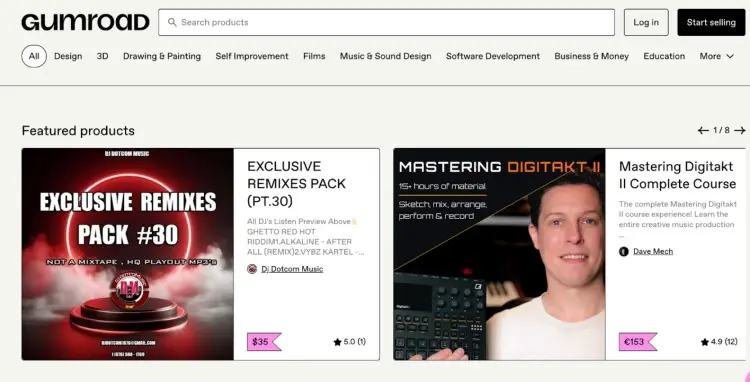750x382 pixels.
Task: Go to previous featured products page arrow
Action: 703,130
